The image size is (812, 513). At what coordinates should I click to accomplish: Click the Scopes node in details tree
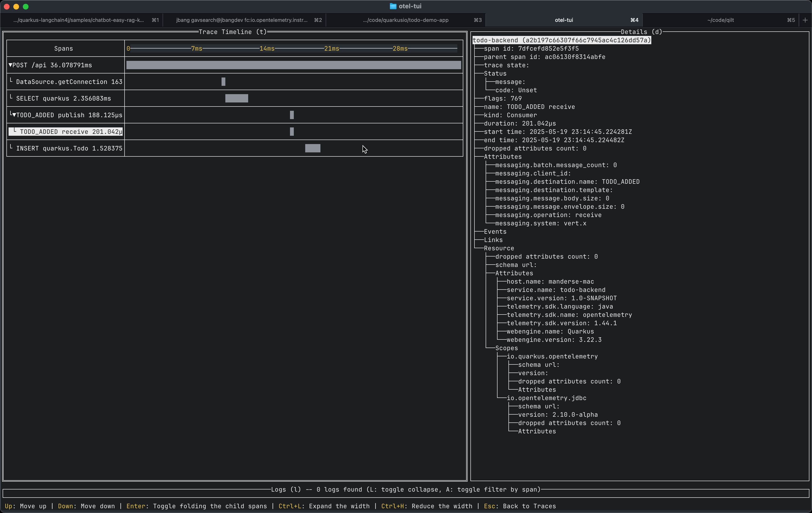[x=506, y=348]
